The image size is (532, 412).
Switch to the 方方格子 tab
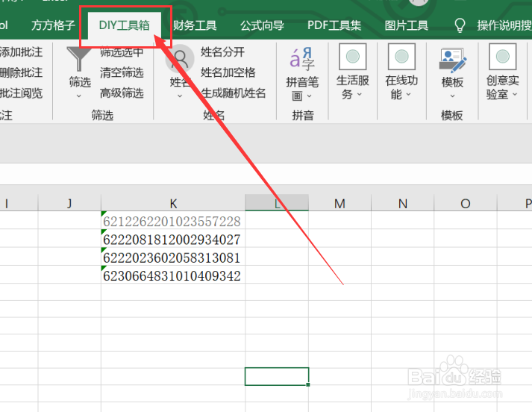(53, 25)
